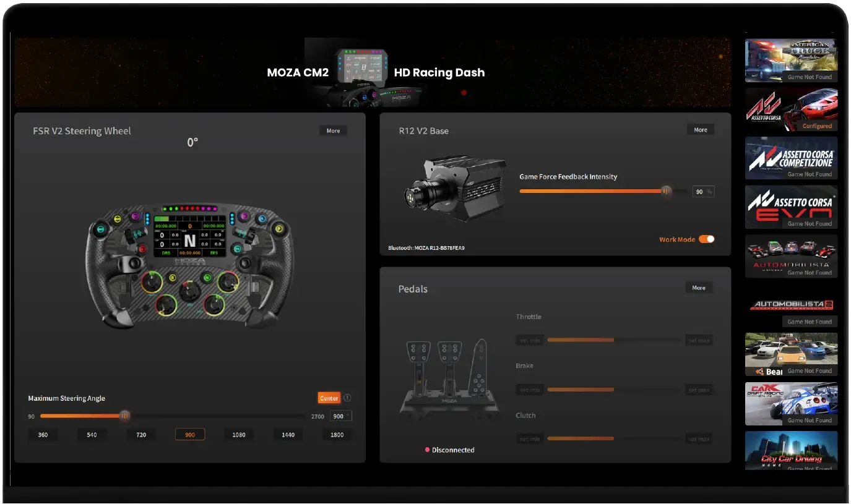
Task: Set steering angle preset to 720
Action: 141,435
